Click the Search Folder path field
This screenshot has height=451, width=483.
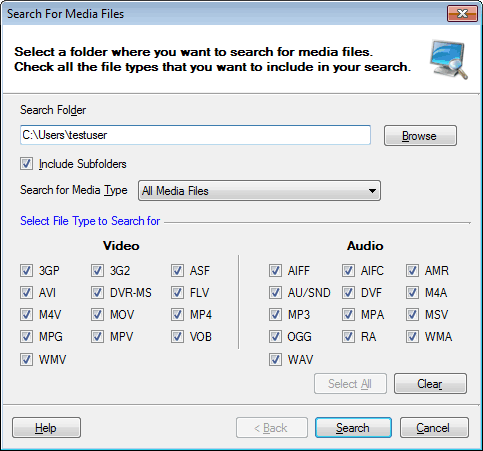(x=195, y=135)
